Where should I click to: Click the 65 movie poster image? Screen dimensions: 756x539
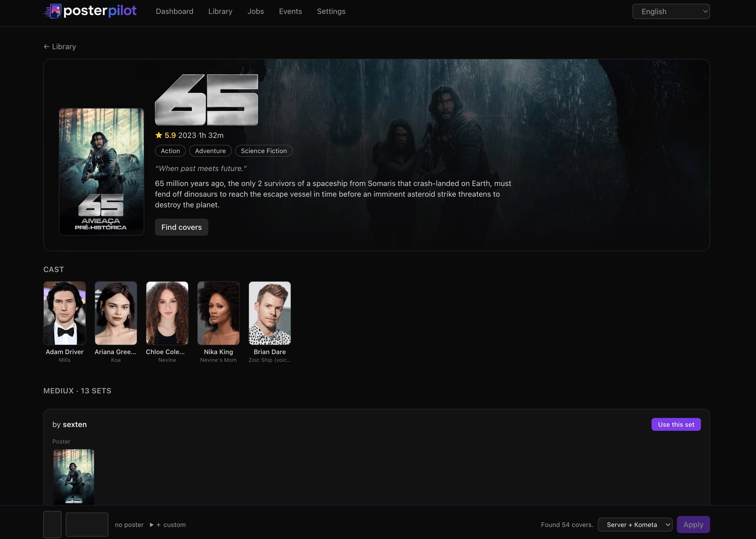pyautogui.click(x=102, y=172)
